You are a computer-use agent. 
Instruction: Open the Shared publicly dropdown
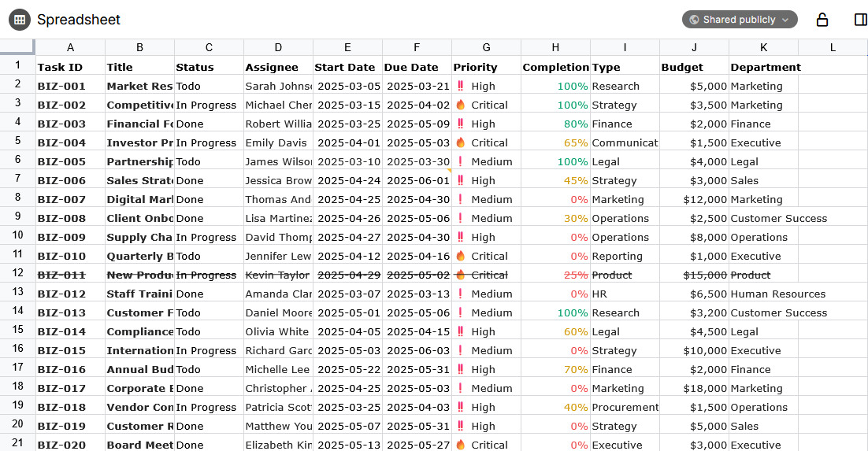pos(739,20)
